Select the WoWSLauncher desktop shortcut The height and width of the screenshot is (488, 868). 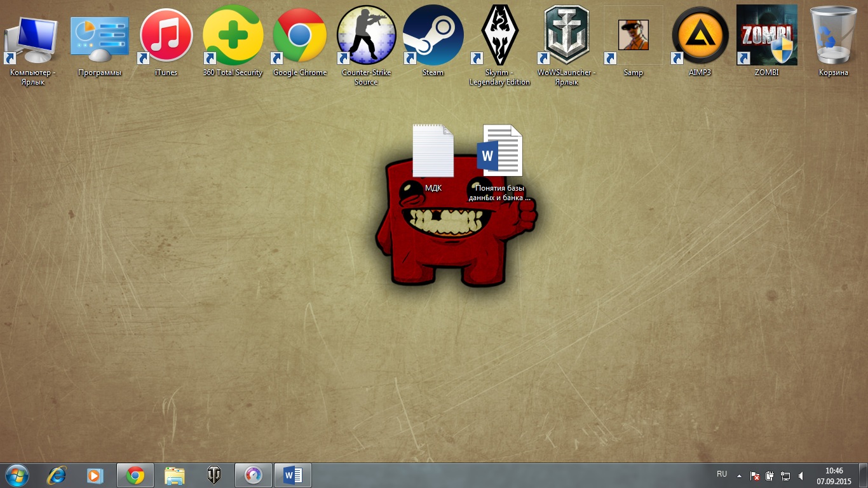coord(567,46)
